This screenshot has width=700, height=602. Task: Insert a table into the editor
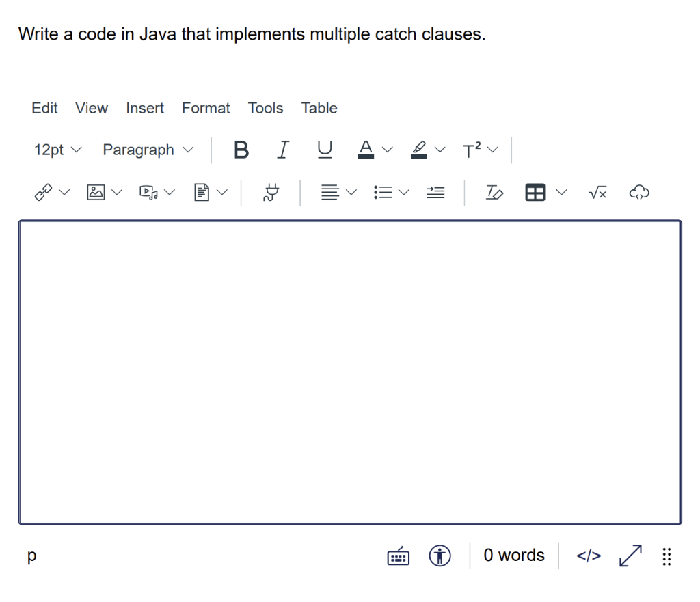point(534,192)
